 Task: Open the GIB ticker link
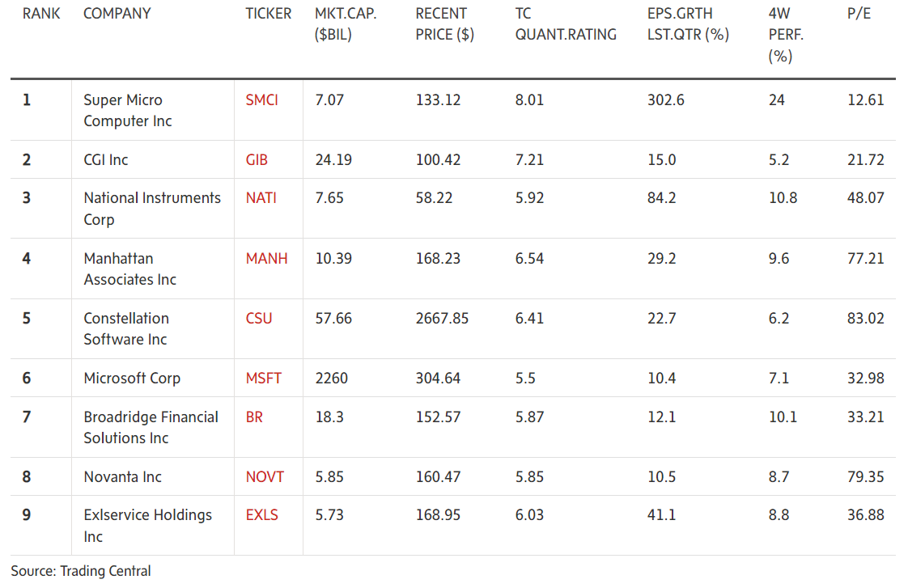click(257, 159)
